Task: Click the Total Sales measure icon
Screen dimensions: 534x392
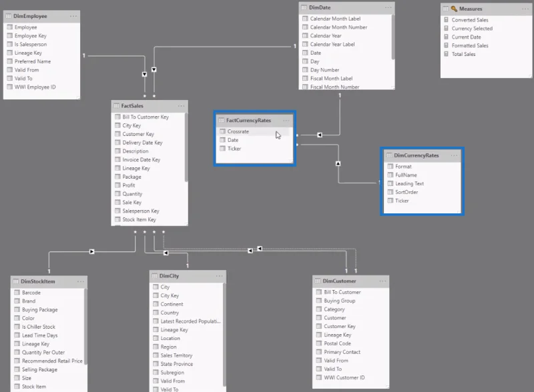Action: [446, 54]
